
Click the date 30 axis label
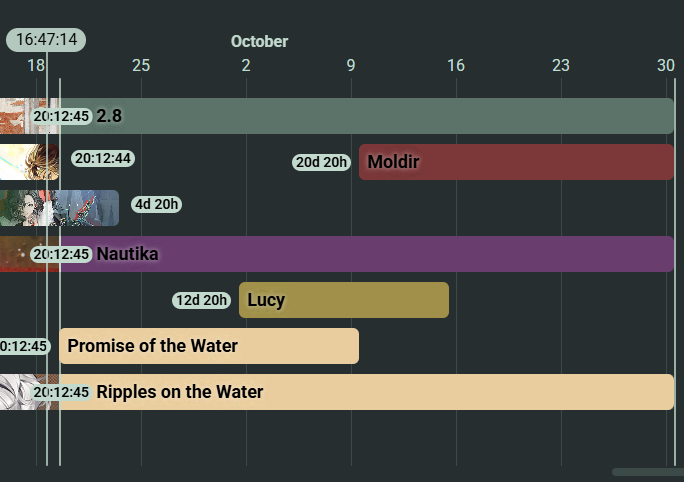[666, 66]
